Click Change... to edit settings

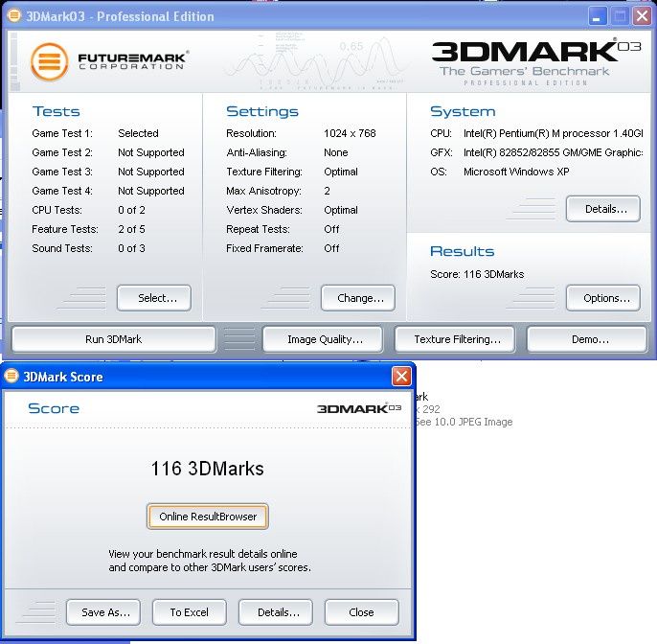[358, 298]
